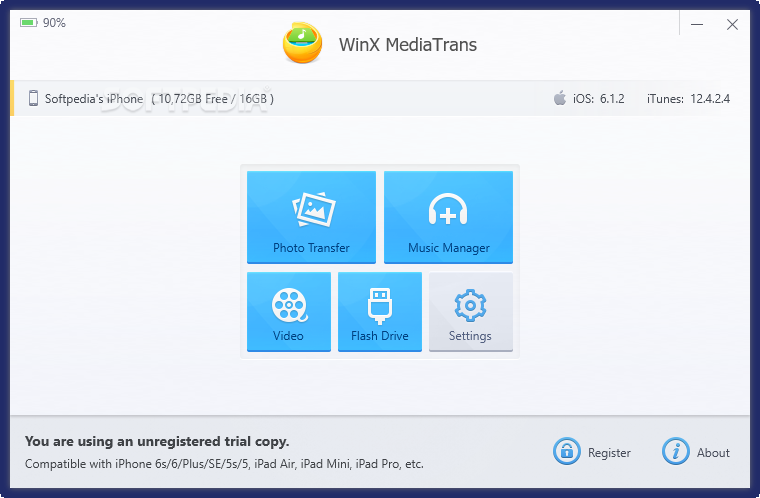Open the Flash Drive tile

(380, 311)
